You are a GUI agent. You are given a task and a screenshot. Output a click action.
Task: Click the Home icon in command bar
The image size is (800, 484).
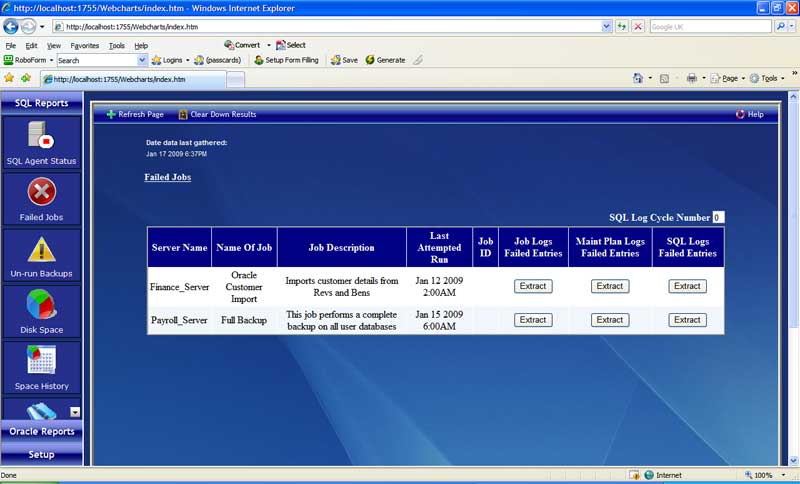[638, 78]
